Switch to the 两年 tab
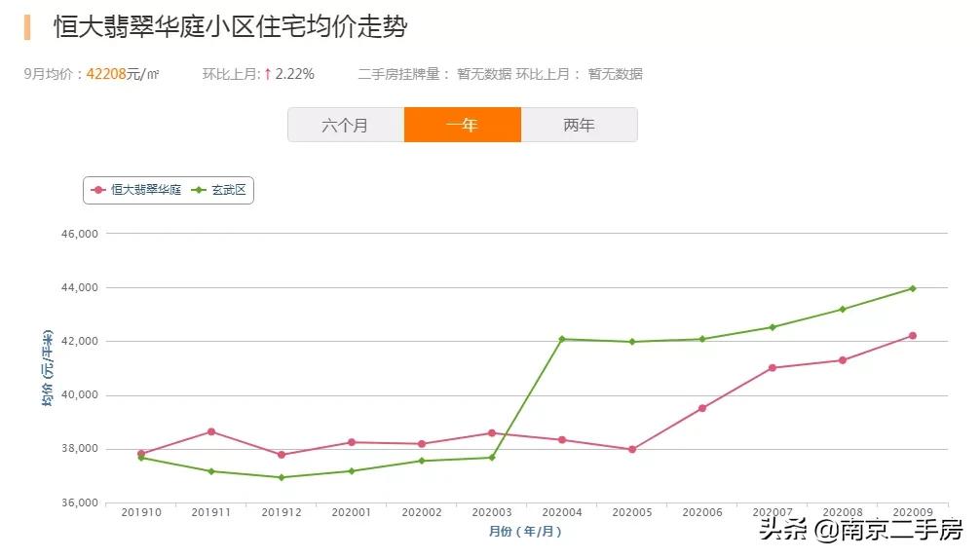Image resolution: width=980 pixels, height=558 pixels. (580, 125)
